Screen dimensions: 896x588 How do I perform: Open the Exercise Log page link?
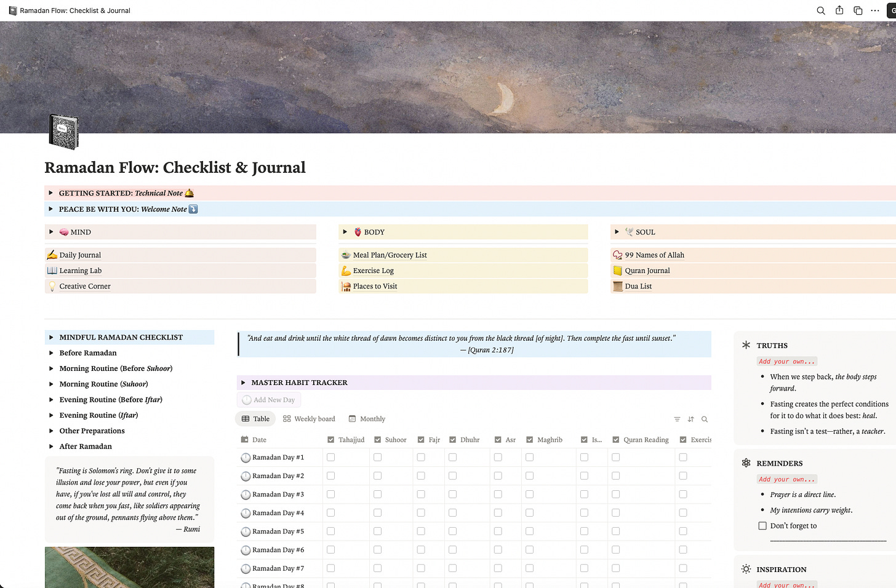374,271
